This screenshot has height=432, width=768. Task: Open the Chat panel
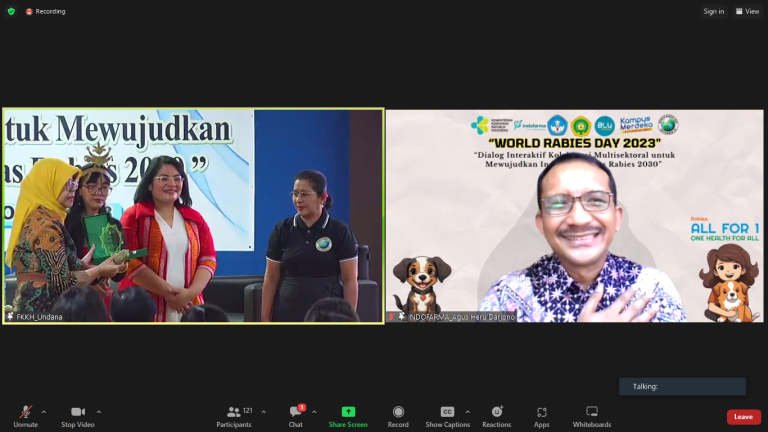pyautogui.click(x=296, y=415)
